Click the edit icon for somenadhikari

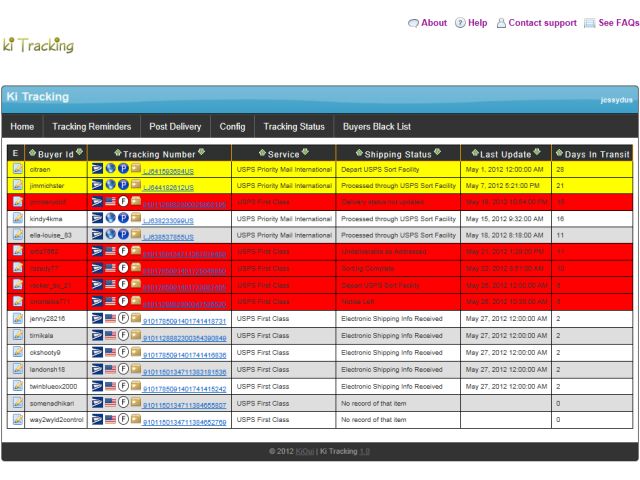(18, 402)
